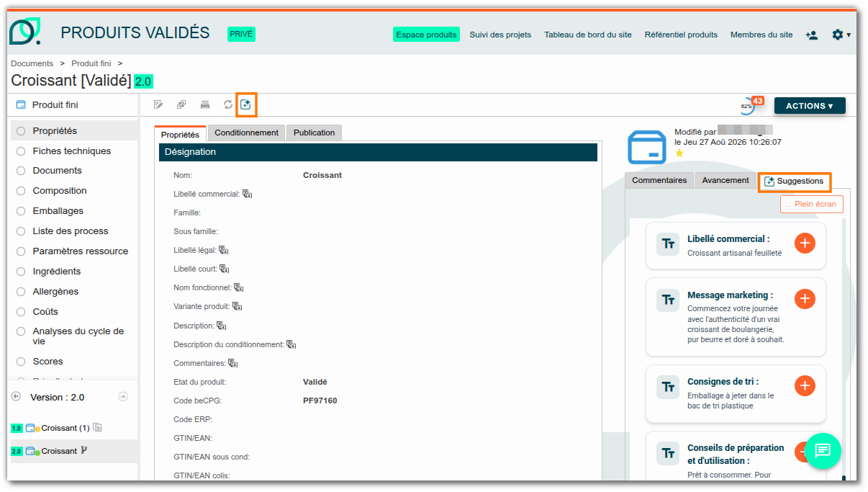Screen dimensions: 868x492
Task: Open the Avancement tab
Action: point(725,180)
